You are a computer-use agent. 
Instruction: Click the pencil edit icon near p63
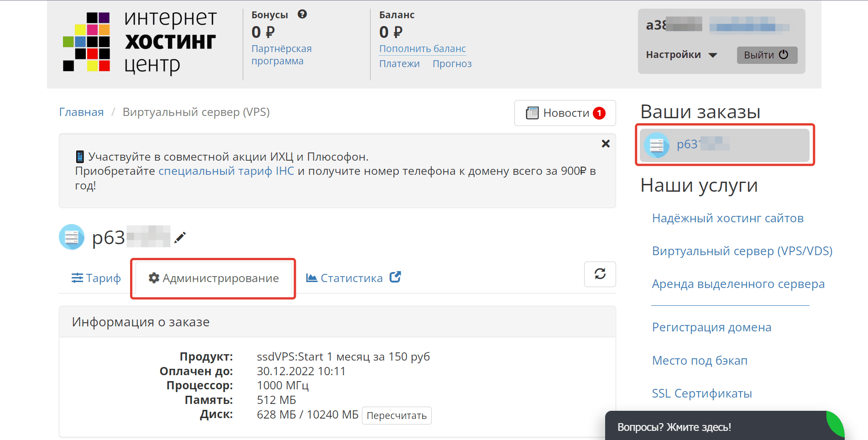[180, 237]
